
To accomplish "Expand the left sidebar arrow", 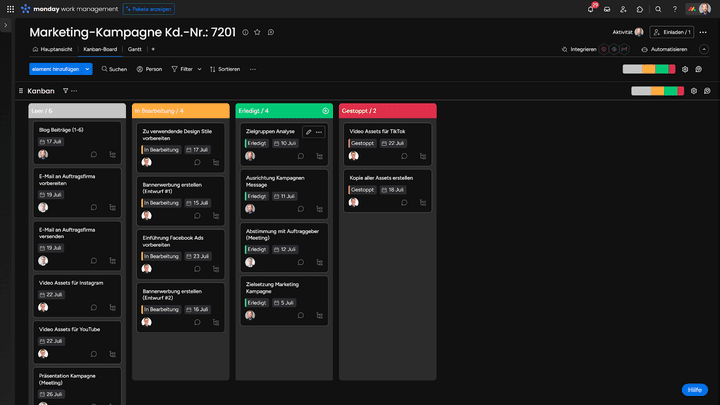I will click(6, 25).
